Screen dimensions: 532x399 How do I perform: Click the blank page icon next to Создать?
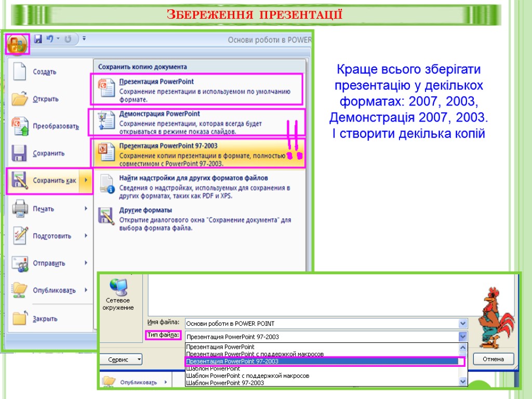(x=19, y=71)
